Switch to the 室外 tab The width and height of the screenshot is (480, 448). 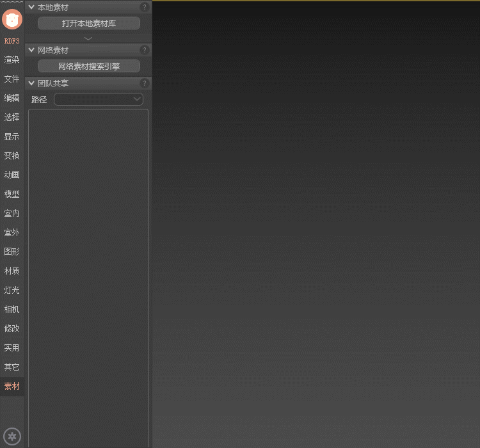(x=12, y=232)
